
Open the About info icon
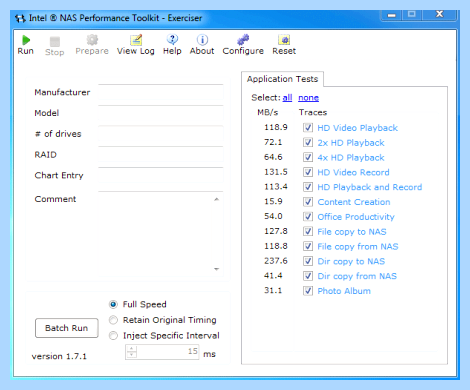click(x=202, y=40)
